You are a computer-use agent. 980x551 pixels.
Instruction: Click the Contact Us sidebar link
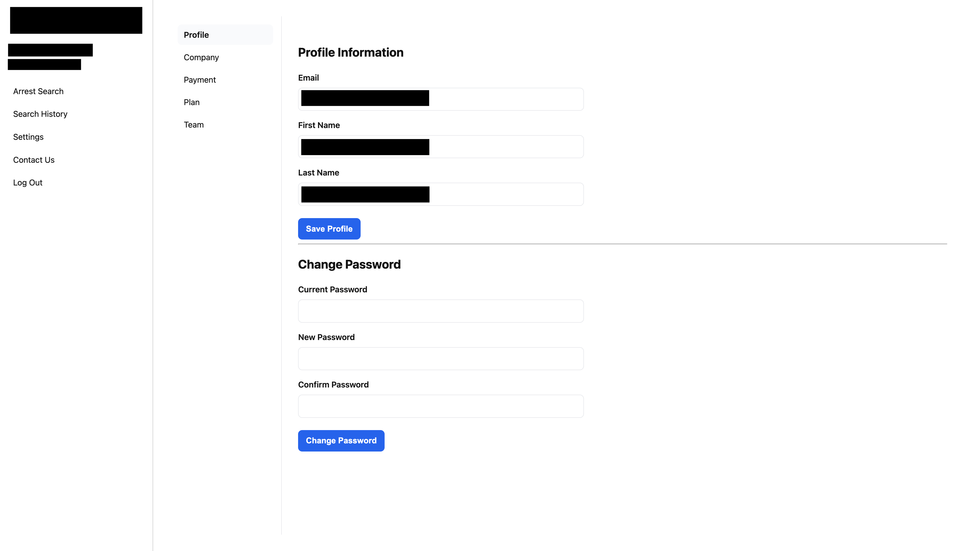click(33, 160)
